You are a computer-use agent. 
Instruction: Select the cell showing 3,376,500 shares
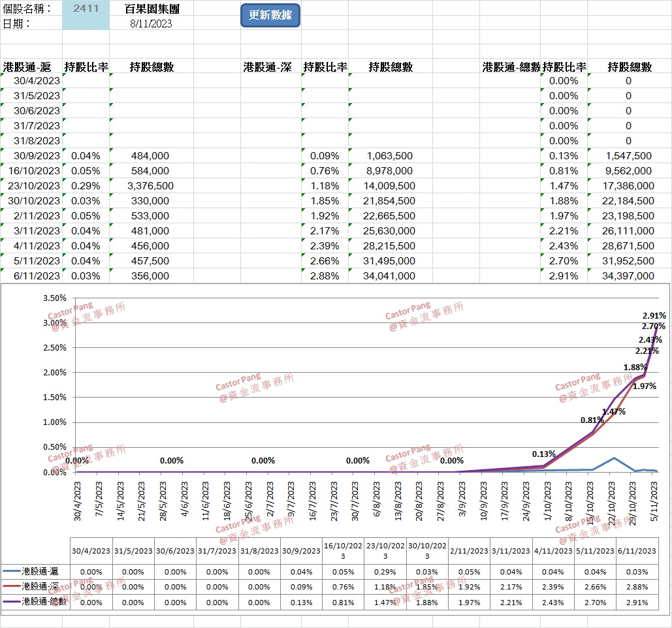tap(152, 186)
